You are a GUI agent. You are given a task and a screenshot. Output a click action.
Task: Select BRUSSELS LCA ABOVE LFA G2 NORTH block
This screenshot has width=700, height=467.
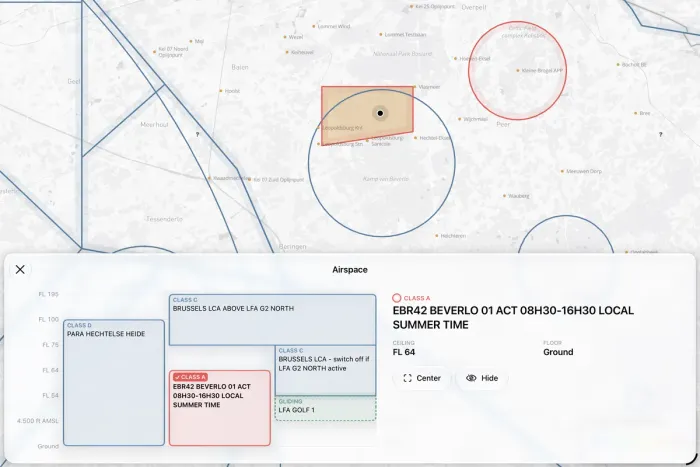point(272,320)
